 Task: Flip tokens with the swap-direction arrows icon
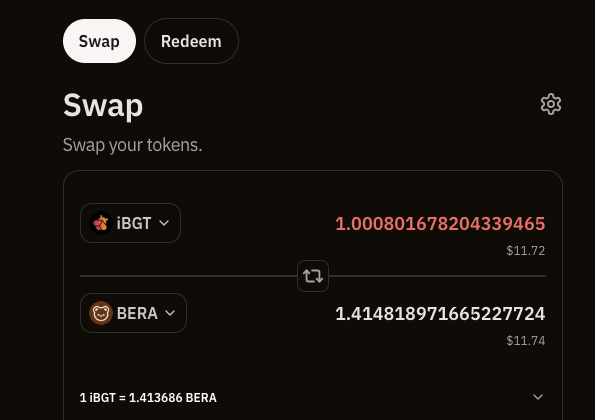313,276
